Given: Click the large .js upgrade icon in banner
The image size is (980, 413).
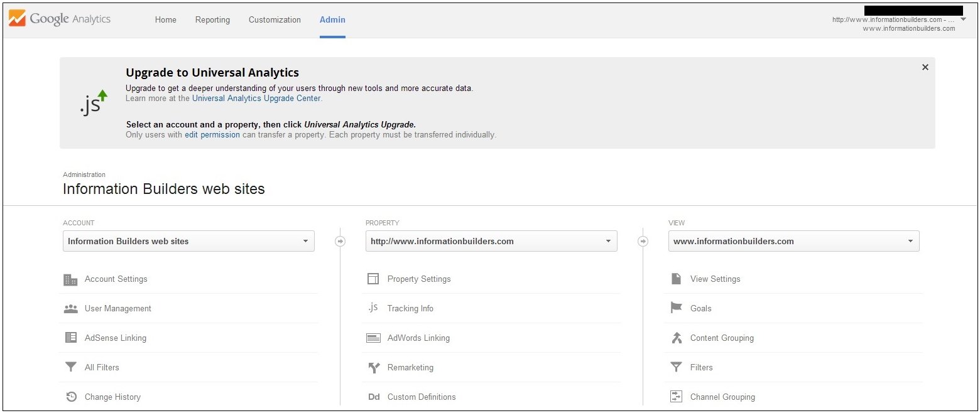Looking at the screenshot, I should (x=94, y=102).
